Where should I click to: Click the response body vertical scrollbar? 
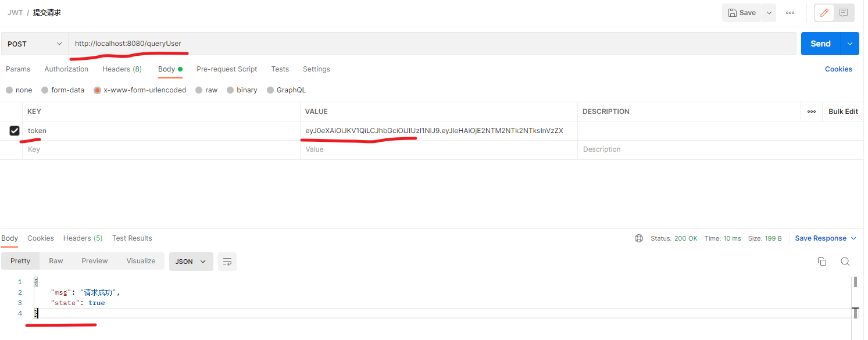coord(855,282)
